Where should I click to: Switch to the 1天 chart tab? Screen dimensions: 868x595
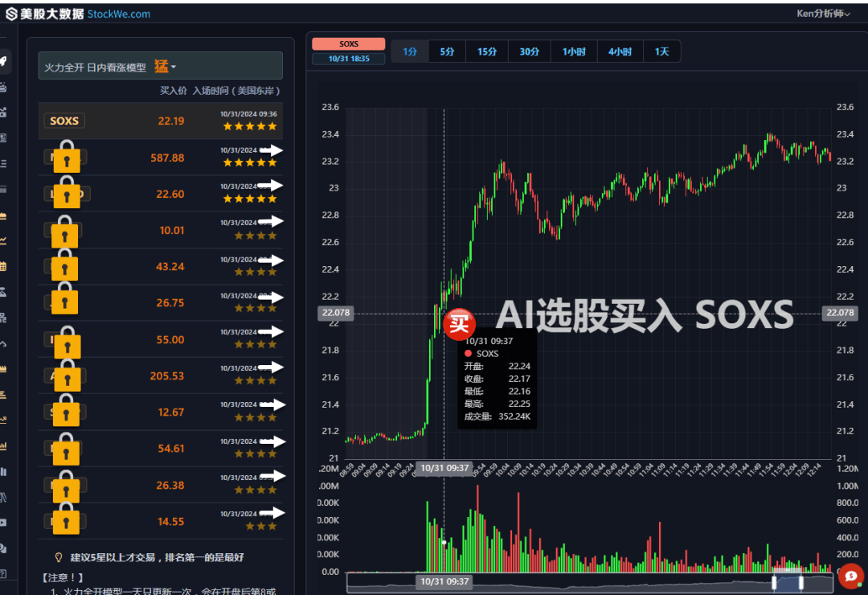coord(661,51)
